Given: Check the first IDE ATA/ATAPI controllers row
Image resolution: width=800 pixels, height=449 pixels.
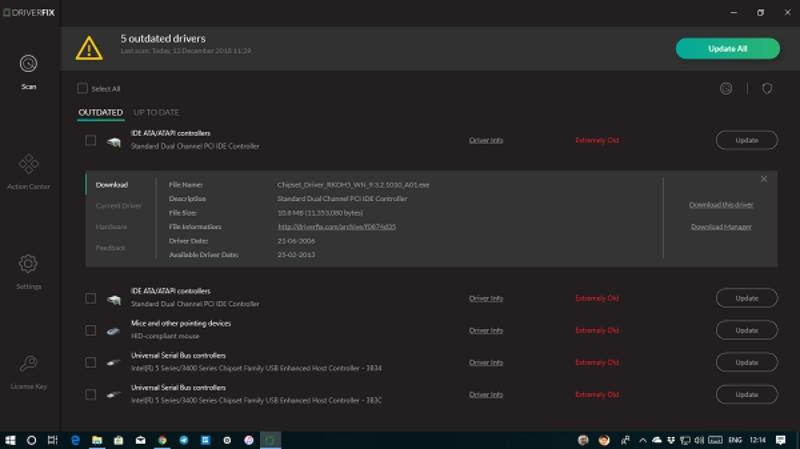Looking at the screenshot, I should tap(90, 140).
